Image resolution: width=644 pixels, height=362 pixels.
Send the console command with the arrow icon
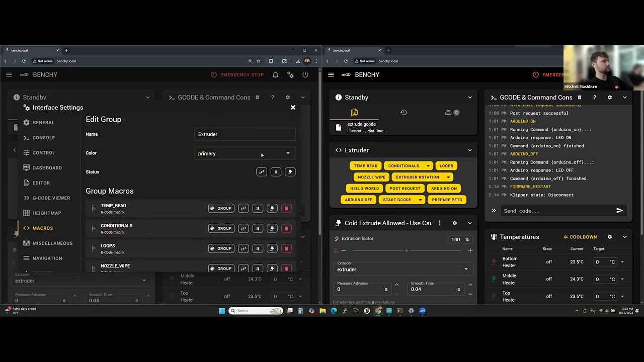click(619, 211)
